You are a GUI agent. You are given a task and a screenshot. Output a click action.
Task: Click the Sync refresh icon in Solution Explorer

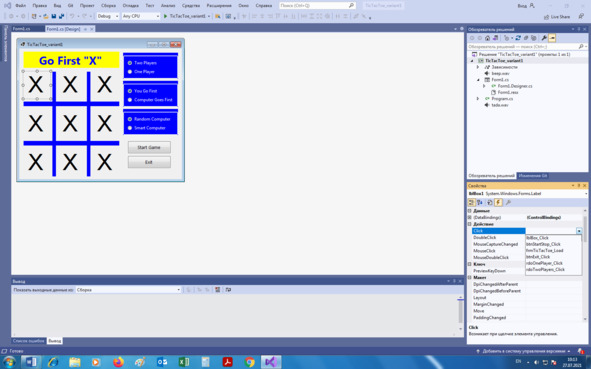518,38
